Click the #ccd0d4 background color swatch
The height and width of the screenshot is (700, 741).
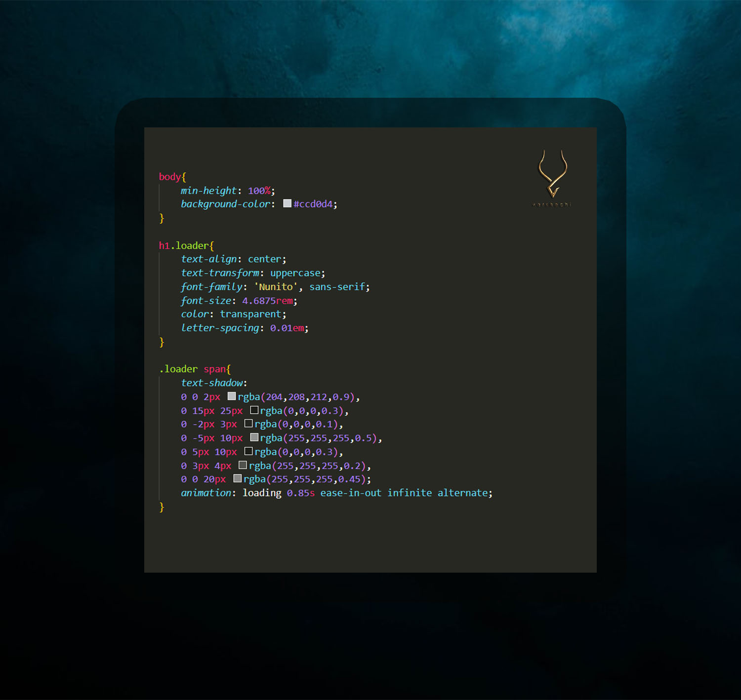click(287, 203)
